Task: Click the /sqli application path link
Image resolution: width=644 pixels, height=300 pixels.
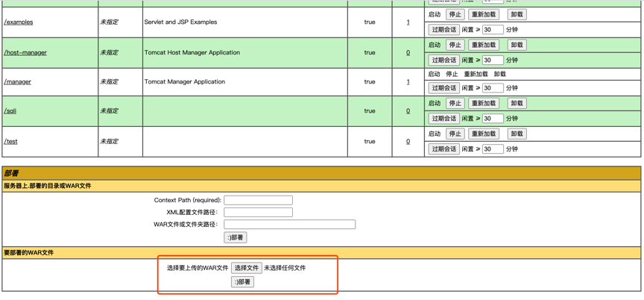Action: pos(10,111)
